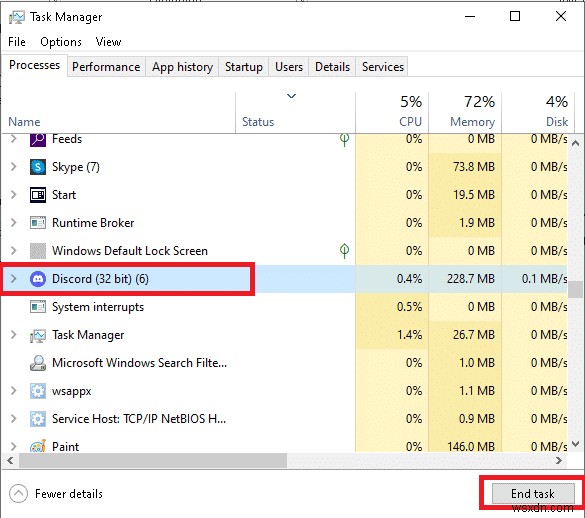
Task: Switch to the App history tab
Action: 182,67
